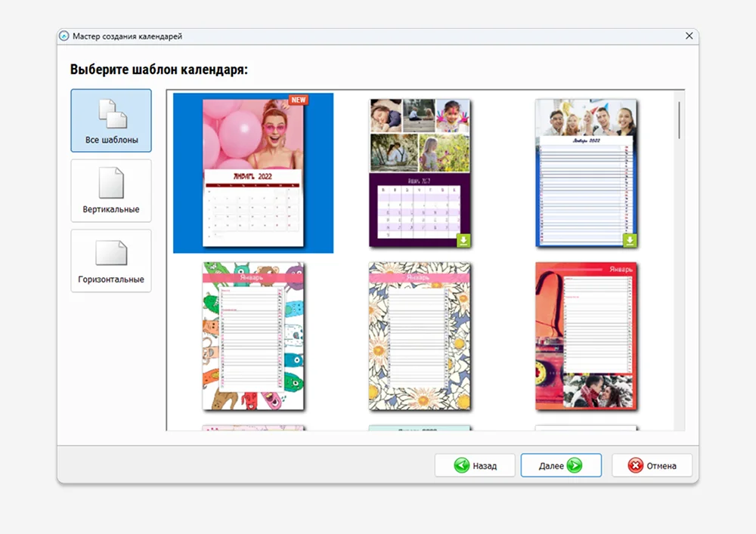Image resolution: width=756 pixels, height=534 pixels.
Task: Click the green forward arrow on Далее
Action: (x=575, y=466)
